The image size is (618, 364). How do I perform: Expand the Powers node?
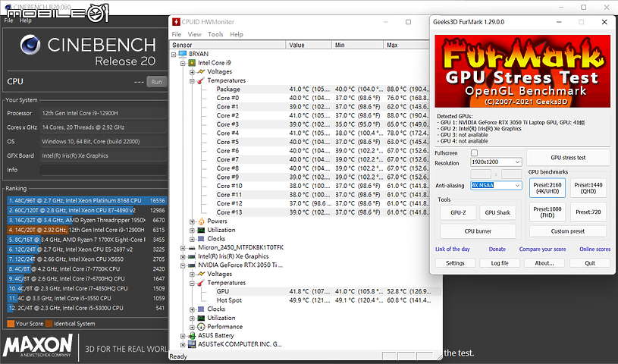[x=192, y=221]
